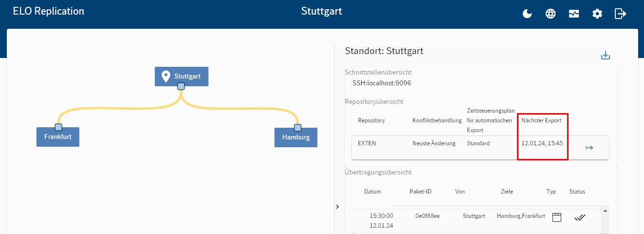
Task: Click the Frankfurt node connector port
Action: 58,127
